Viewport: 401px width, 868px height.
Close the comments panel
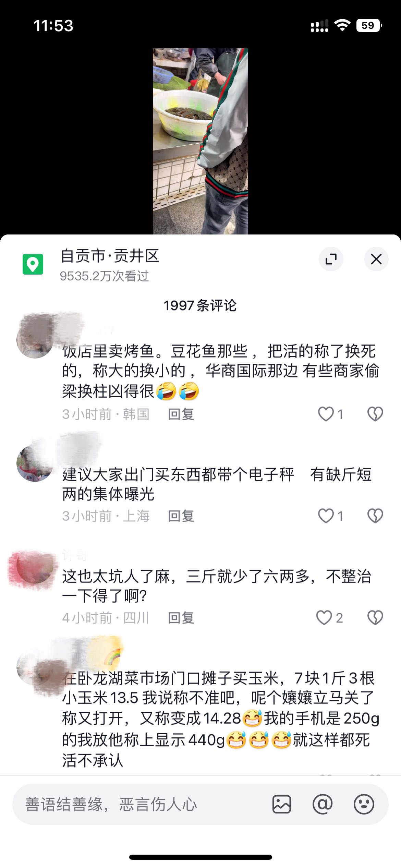tap(376, 259)
